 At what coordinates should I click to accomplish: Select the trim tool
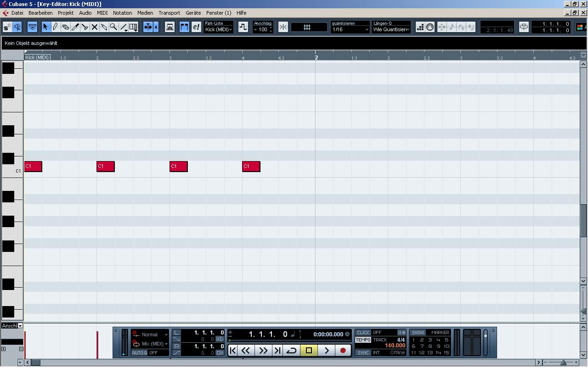click(x=75, y=27)
